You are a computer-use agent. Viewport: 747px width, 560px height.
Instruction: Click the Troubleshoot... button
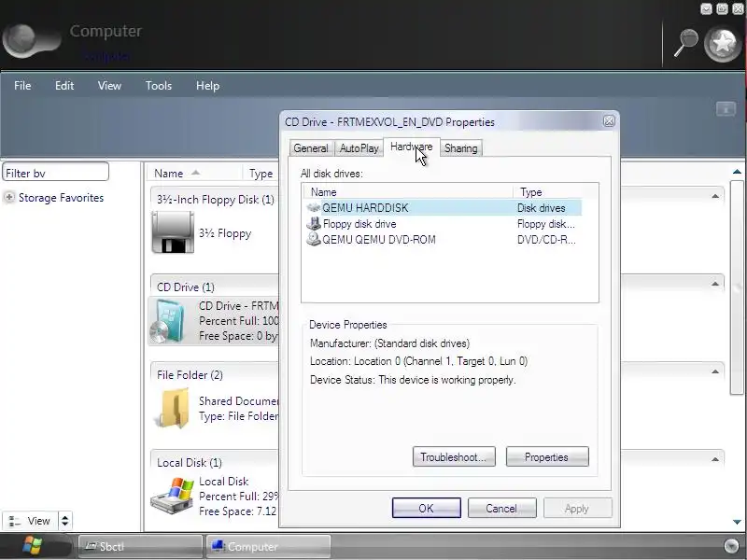coord(454,456)
